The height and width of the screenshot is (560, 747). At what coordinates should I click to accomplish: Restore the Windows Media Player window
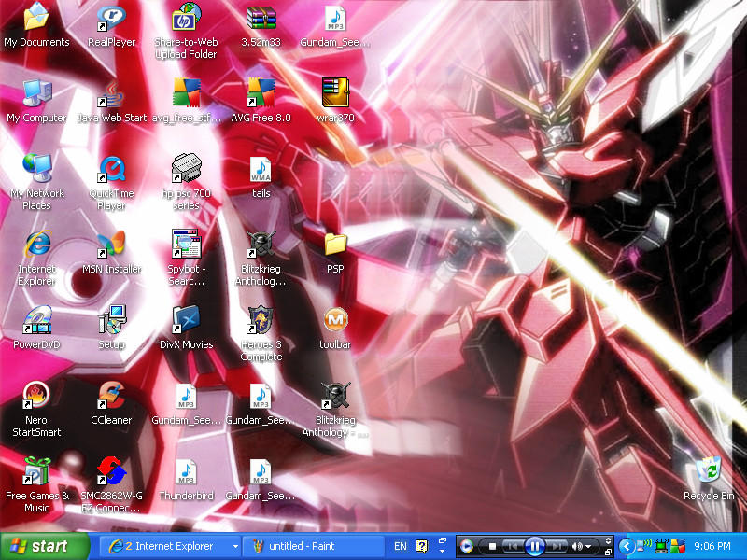(609, 552)
